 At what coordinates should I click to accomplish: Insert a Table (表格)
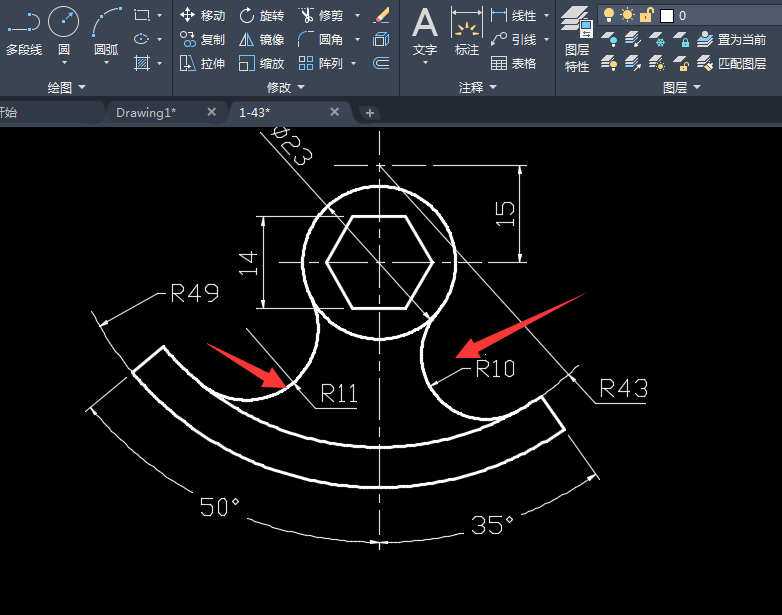[x=514, y=63]
